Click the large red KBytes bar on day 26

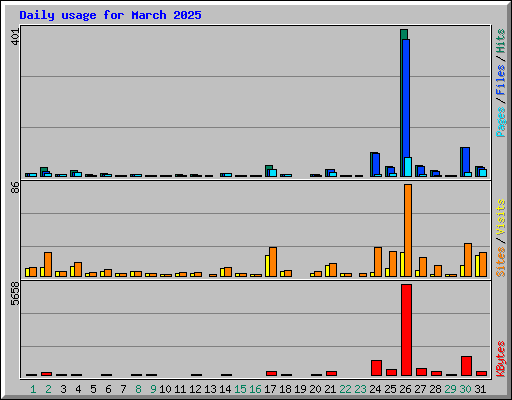(x=407, y=330)
